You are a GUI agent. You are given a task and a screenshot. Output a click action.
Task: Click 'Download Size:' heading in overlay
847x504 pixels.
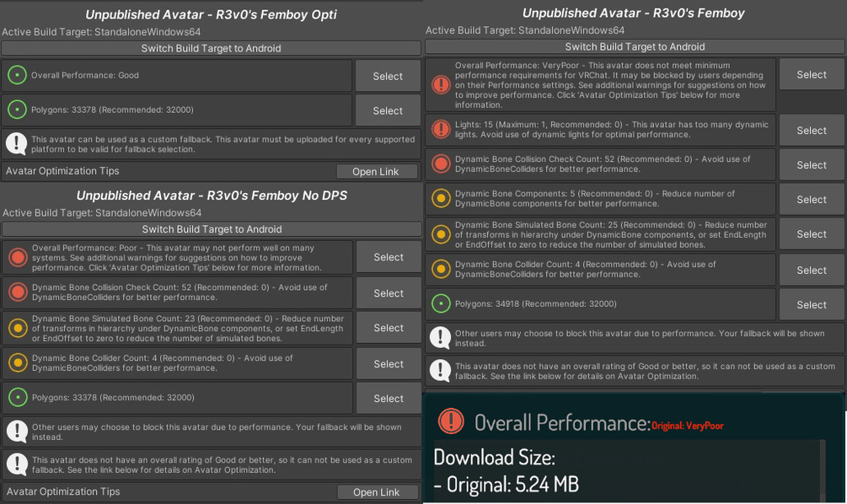494,458
